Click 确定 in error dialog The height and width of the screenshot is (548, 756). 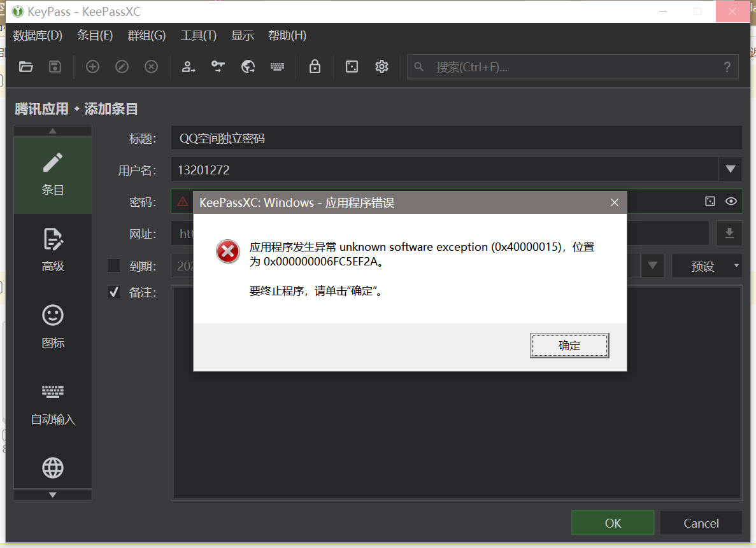tap(569, 346)
